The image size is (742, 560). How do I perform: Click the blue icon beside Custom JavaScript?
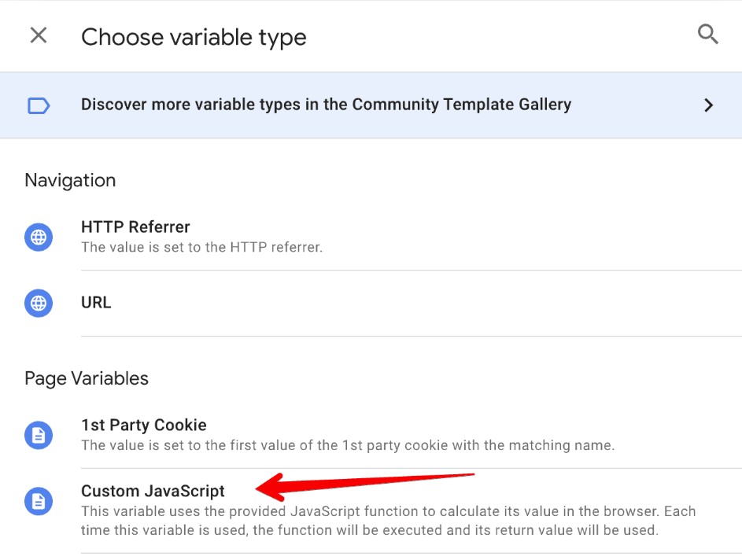pyautogui.click(x=39, y=501)
